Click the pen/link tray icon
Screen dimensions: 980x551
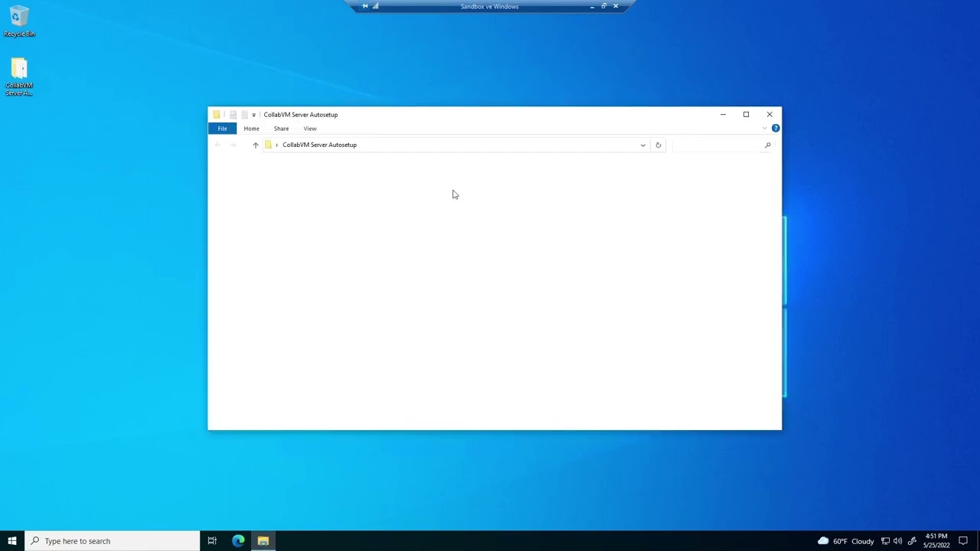(912, 541)
